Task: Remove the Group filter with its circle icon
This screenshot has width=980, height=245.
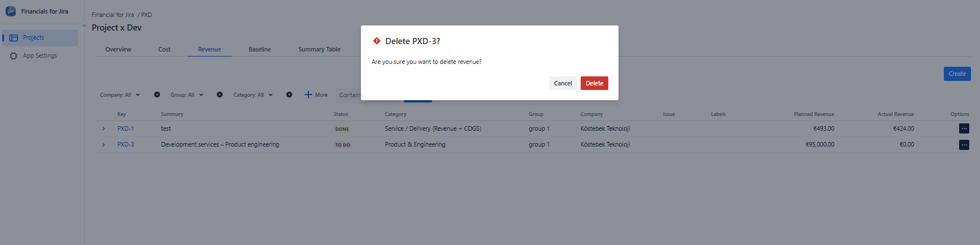Action: click(x=220, y=94)
